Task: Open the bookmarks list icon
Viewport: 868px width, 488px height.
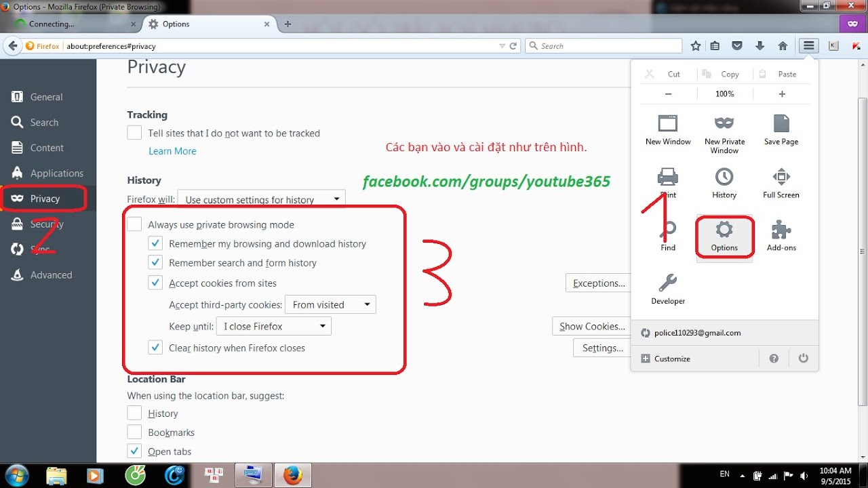Action: (715, 46)
